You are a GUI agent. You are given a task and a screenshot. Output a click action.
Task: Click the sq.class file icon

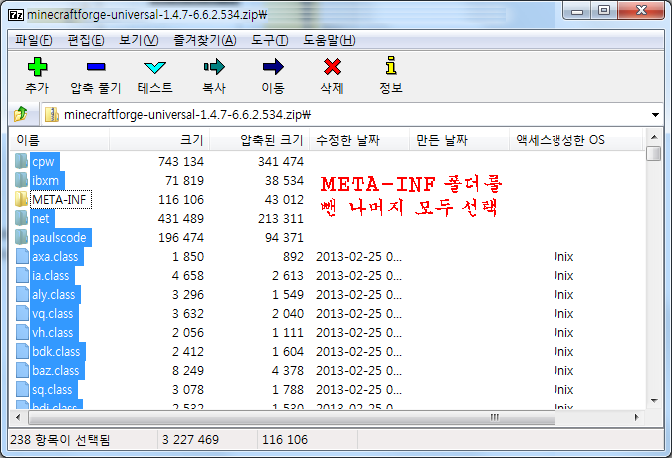coord(22,389)
